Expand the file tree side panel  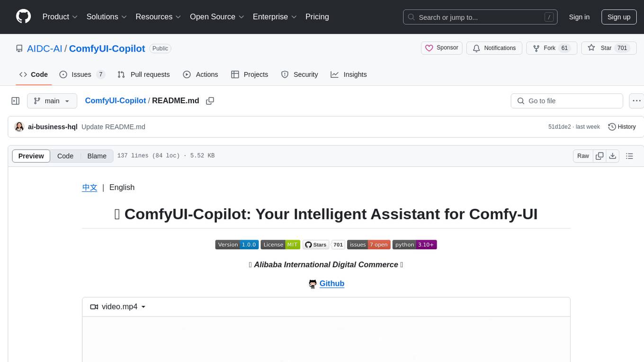click(x=16, y=101)
